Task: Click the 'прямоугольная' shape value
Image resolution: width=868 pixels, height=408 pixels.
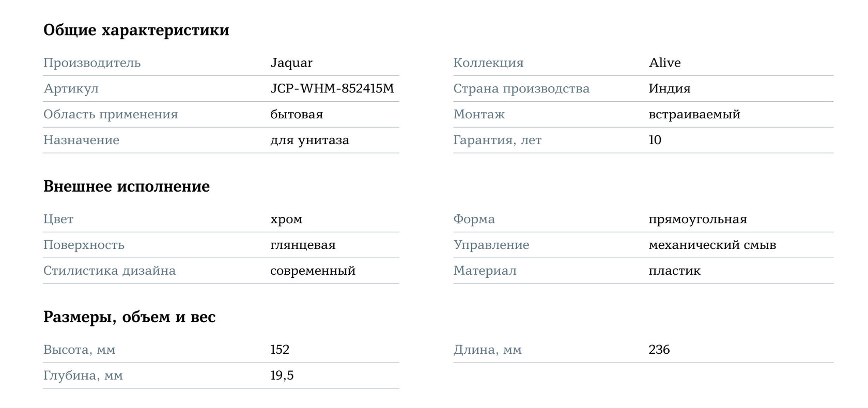Action: (698, 219)
